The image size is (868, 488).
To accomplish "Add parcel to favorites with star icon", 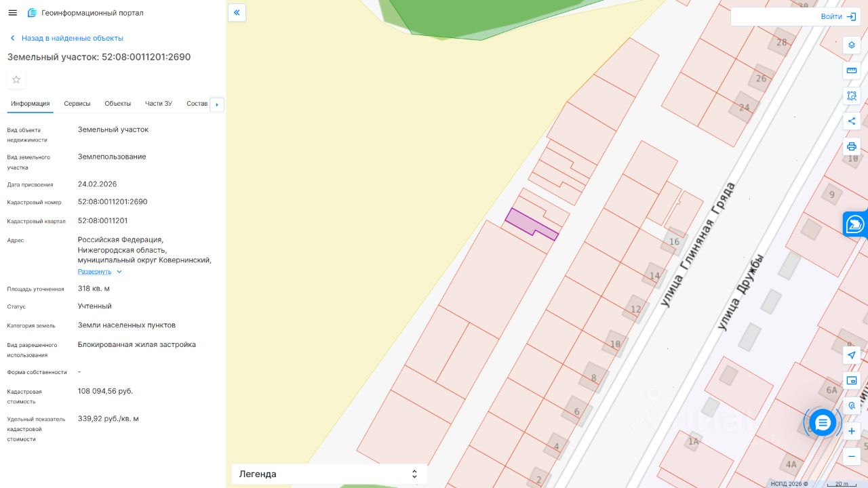I will [x=16, y=79].
